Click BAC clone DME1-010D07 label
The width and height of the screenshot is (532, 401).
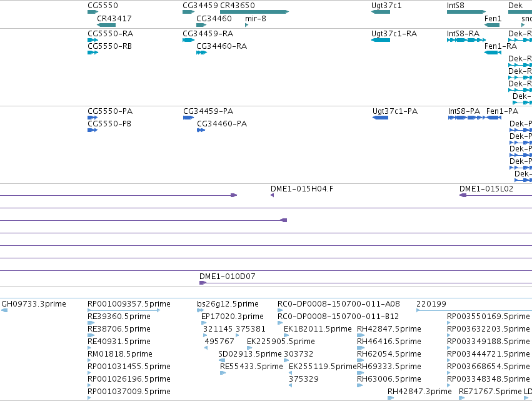pyautogui.click(x=228, y=277)
